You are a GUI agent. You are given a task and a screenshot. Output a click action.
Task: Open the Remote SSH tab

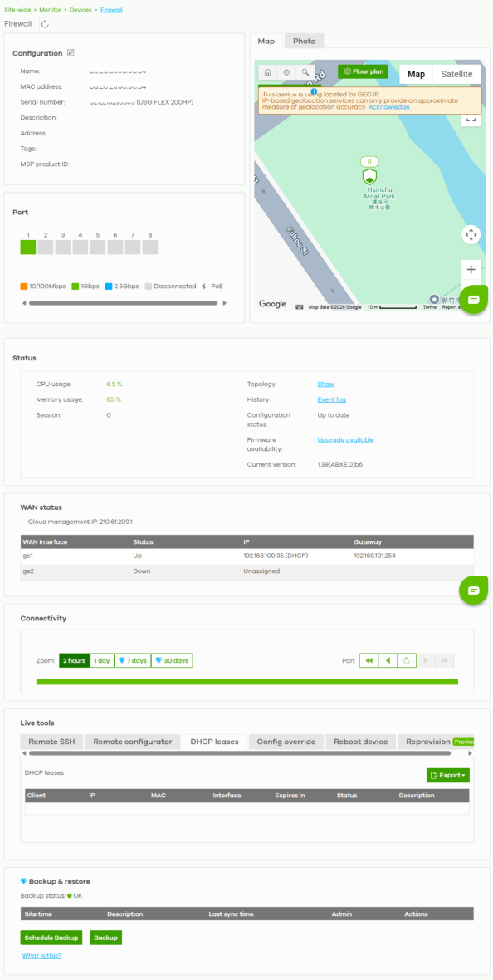point(51,742)
